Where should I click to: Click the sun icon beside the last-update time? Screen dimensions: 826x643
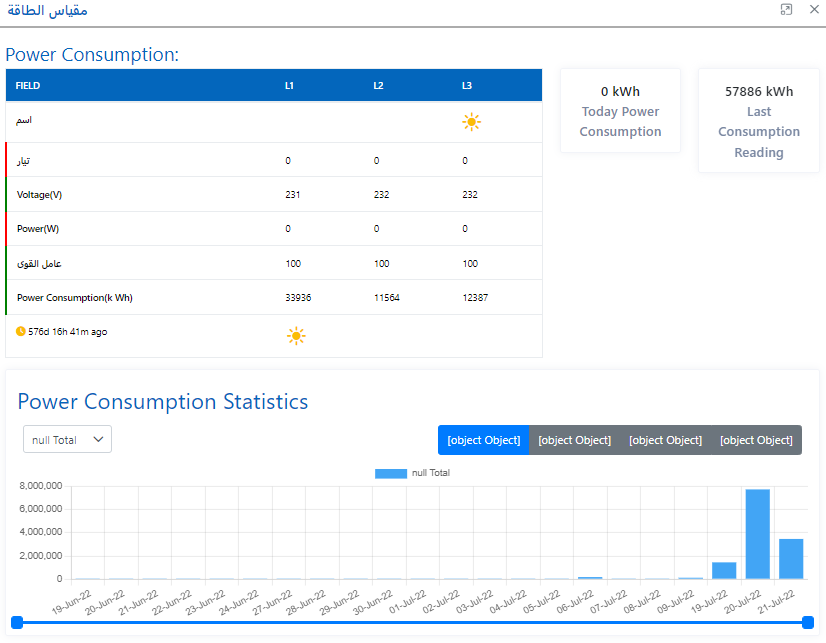pyautogui.click(x=296, y=336)
